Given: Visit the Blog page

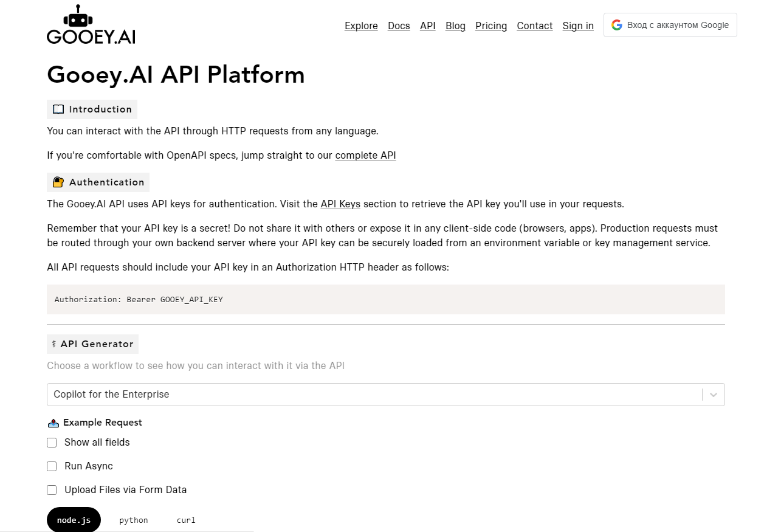Looking at the screenshot, I should coord(455,26).
